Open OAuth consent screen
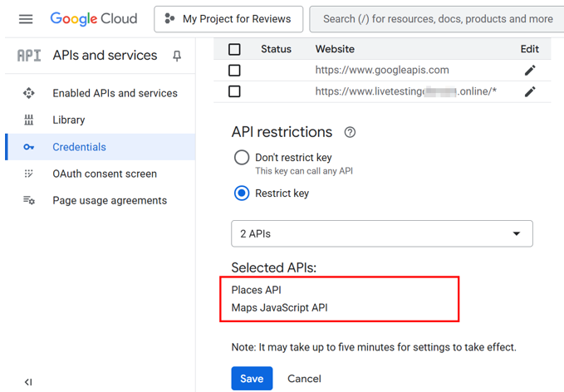Screen dimensions: 564x392 coord(105,174)
